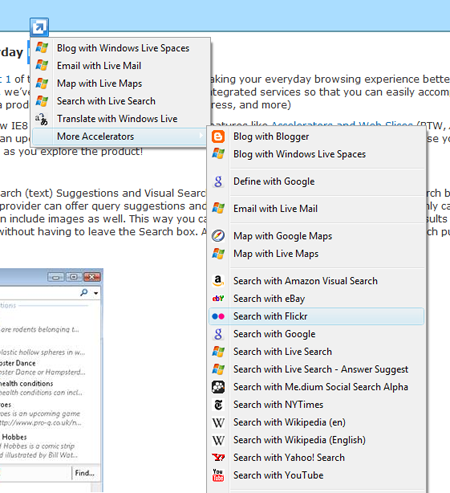
Task: Select Search with Live Search - Answer Suggest
Action: click(x=316, y=369)
